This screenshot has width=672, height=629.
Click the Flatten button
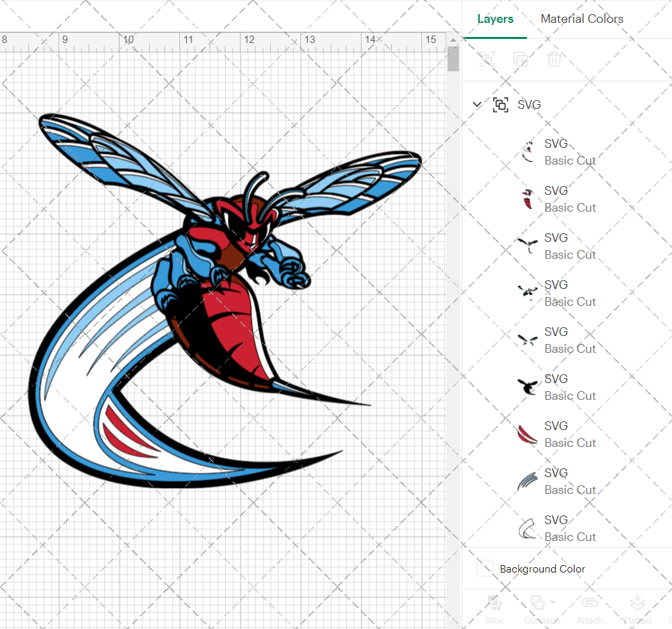[x=637, y=610]
